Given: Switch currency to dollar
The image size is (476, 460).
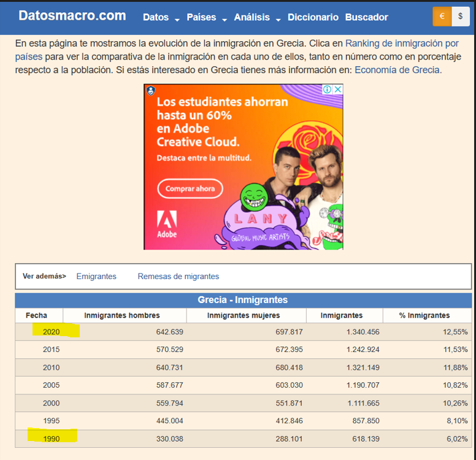Looking at the screenshot, I should 461,16.
